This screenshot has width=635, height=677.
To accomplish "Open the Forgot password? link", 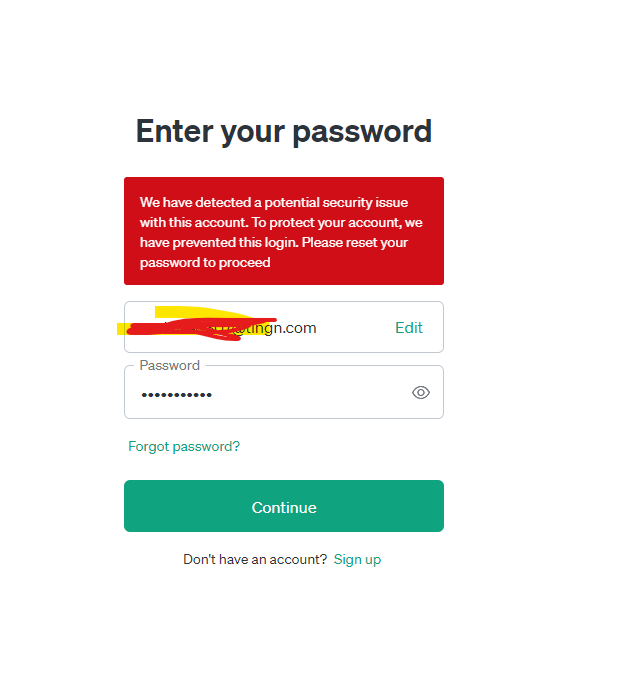I will pyautogui.click(x=184, y=446).
